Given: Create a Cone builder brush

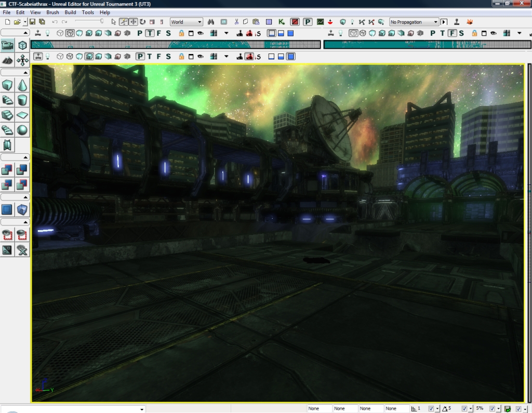Looking at the screenshot, I should pyautogui.click(x=22, y=85).
